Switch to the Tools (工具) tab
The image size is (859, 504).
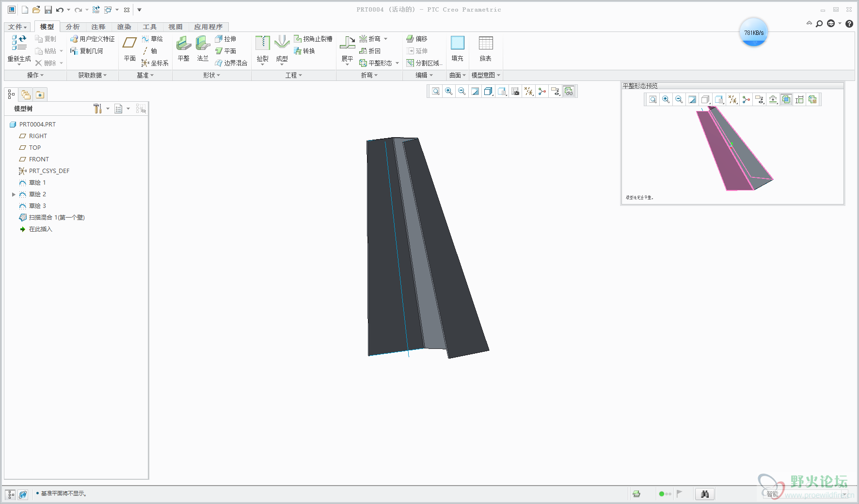[150, 27]
